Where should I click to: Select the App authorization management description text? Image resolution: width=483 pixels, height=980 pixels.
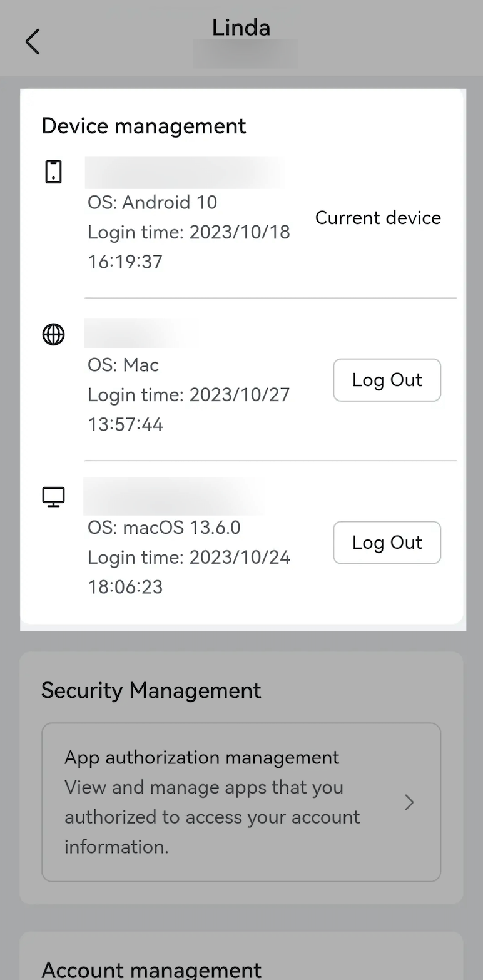tap(211, 817)
